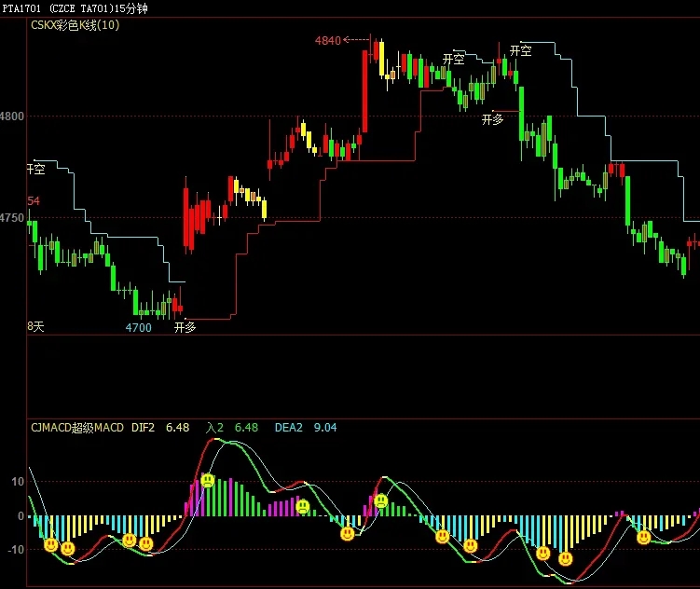
Task: Click the leftmost smiley face in the MACD panel
Action: (x=51, y=545)
